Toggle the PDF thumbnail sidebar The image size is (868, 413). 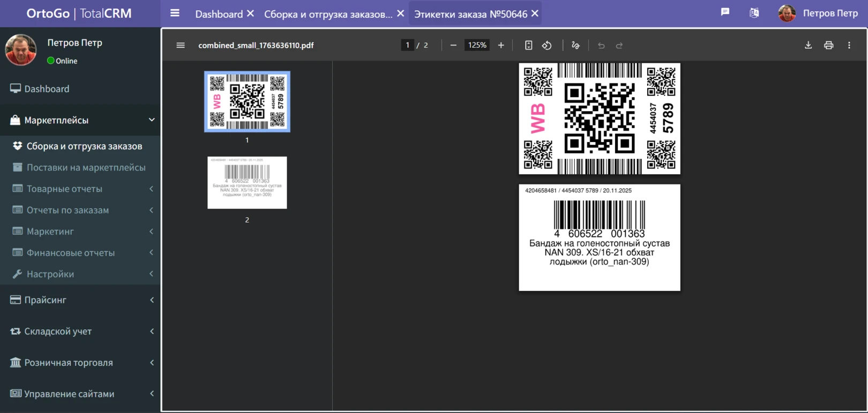(181, 46)
